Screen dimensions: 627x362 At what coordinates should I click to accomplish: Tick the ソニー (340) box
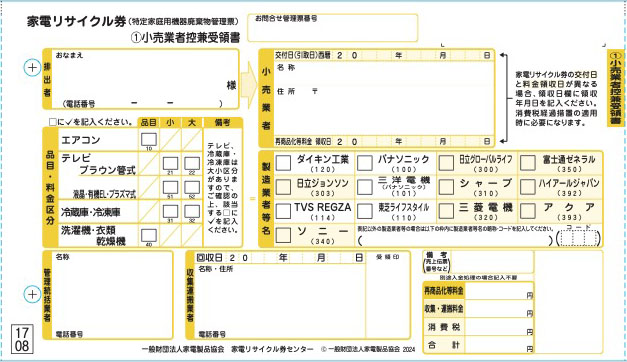[x=284, y=235]
